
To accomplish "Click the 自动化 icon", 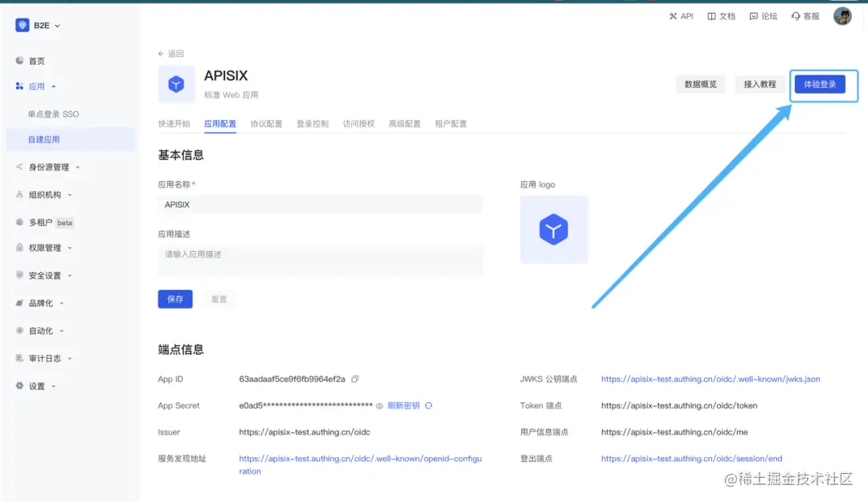I will [x=19, y=330].
